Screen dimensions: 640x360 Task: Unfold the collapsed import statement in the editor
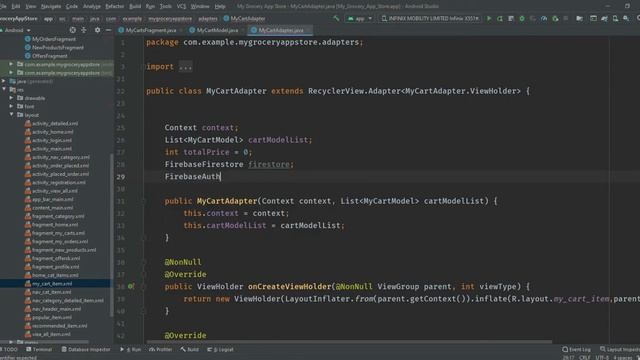pos(185,67)
